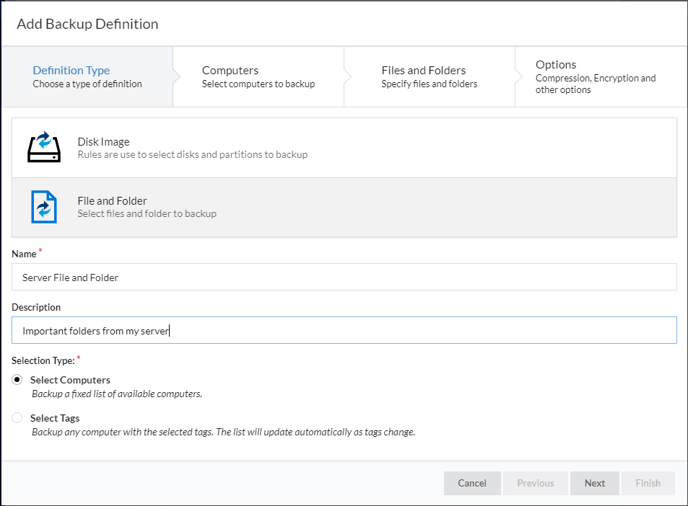Open the Definition Type wizard step
The height and width of the screenshot is (506, 688).
(87, 77)
